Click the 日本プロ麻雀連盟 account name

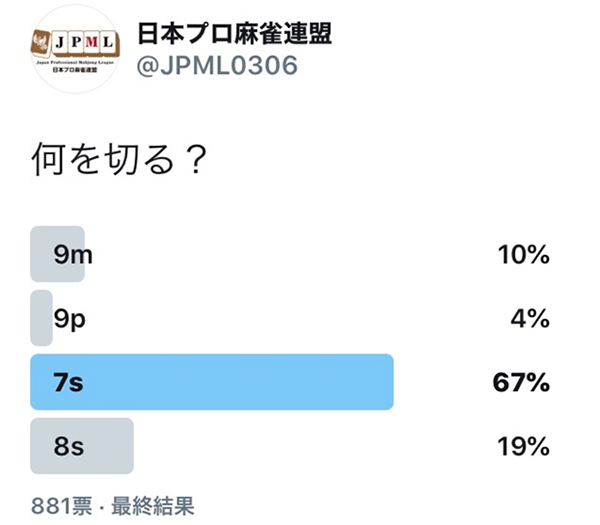[234, 34]
